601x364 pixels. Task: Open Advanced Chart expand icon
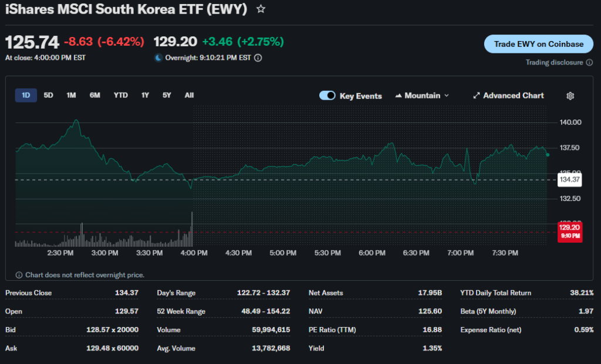[x=477, y=96]
